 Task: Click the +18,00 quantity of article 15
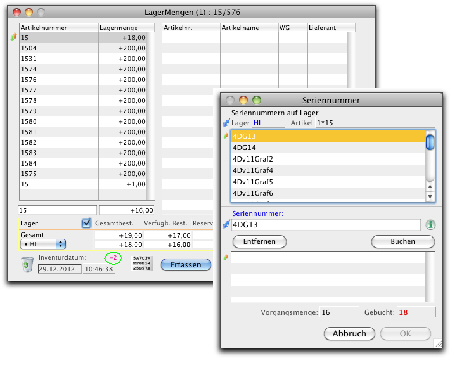[x=134, y=37]
